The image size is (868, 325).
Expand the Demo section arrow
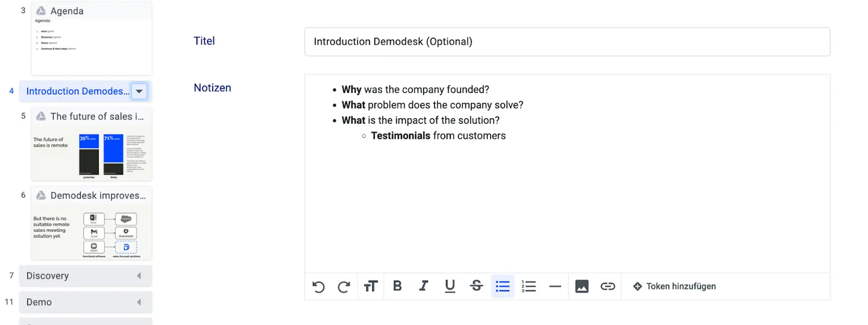coord(139,303)
